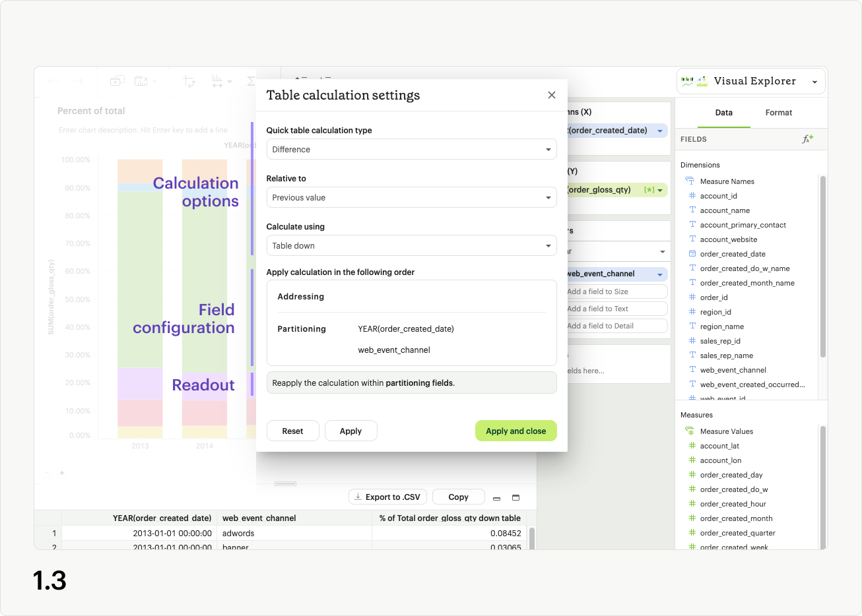Click the table calculation marker on order_gloss_qty

[649, 190]
